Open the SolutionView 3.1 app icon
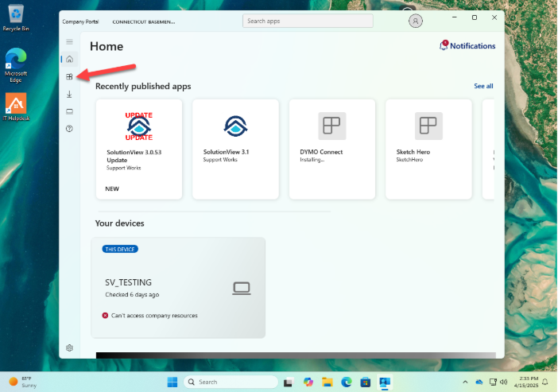The width and height of the screenshot is (558, 392). [235, 126]
